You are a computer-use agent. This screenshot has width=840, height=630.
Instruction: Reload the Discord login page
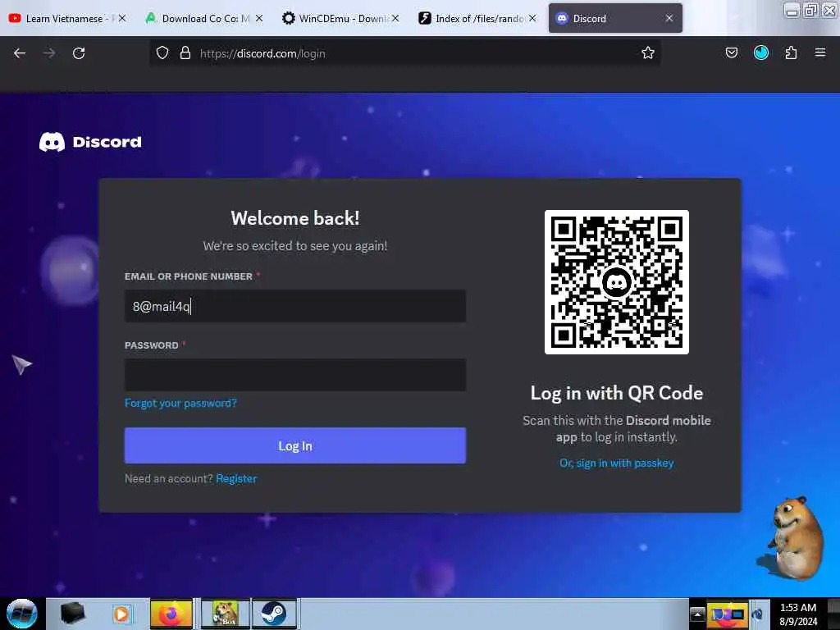(79, 53)
